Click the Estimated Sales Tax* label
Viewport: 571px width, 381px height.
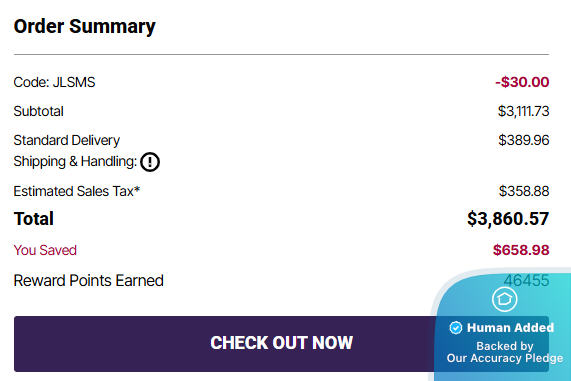click(77, 191)
